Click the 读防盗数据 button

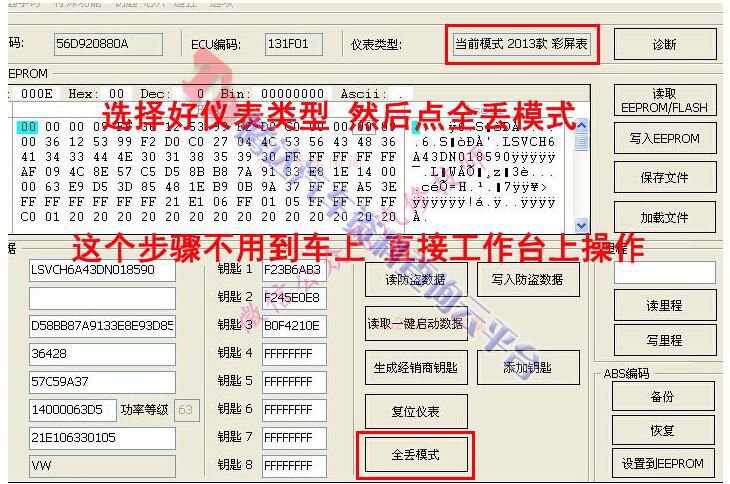416,280
